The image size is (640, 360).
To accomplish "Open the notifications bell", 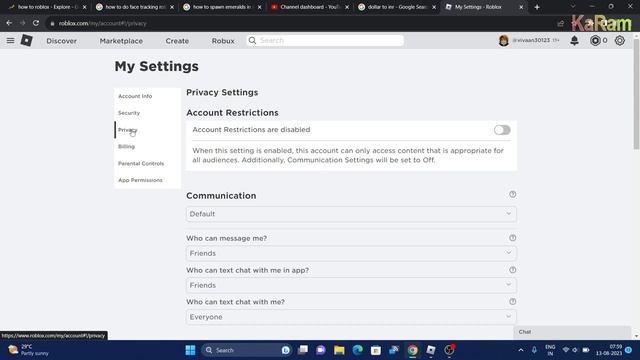I will [574, 40].
